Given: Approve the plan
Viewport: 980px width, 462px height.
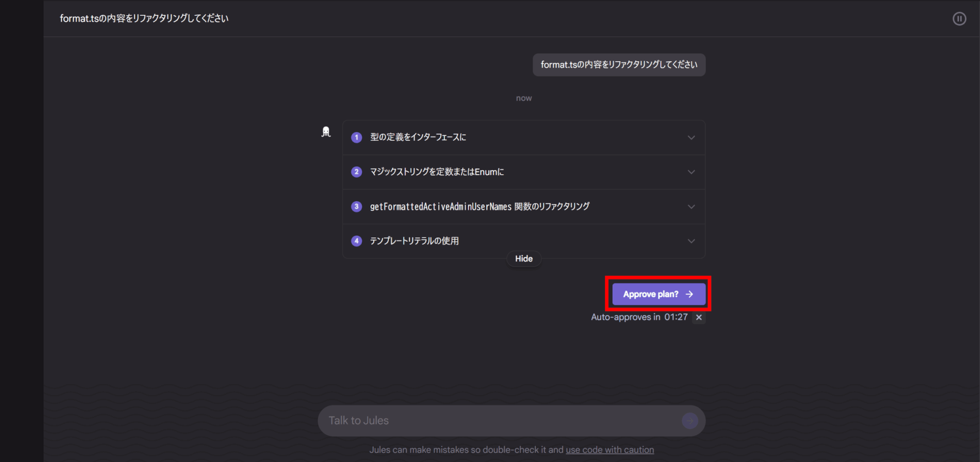Looking at the screenshot, I should [658, 294].
